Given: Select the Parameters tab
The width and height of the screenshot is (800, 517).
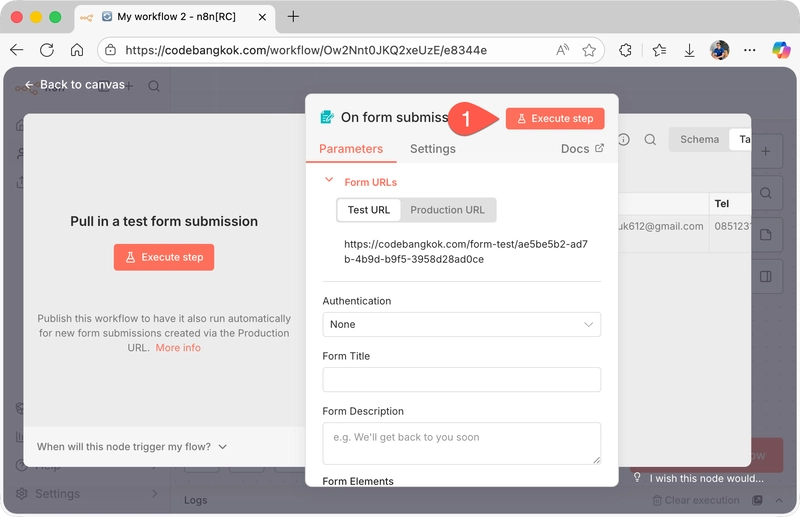Looking at the screenshot, I should pos(351,149).
